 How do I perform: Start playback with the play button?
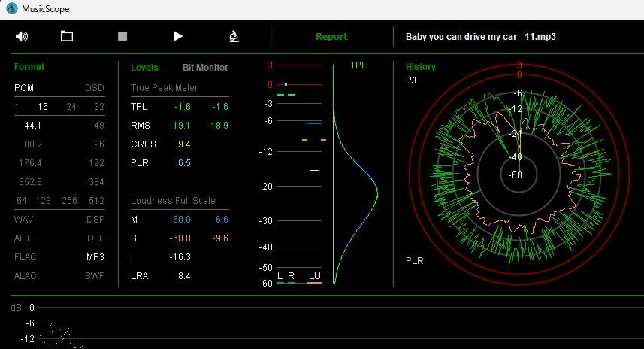click(178, 36)
